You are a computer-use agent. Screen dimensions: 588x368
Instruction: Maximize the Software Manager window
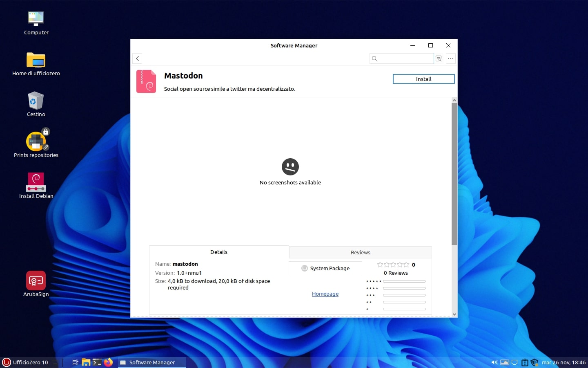click(430, 45)
